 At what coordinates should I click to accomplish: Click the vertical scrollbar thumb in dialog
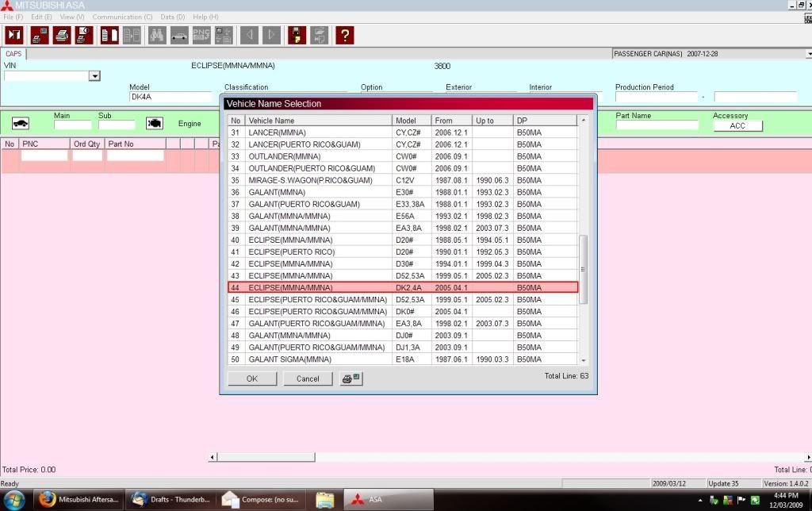[583, 270]
